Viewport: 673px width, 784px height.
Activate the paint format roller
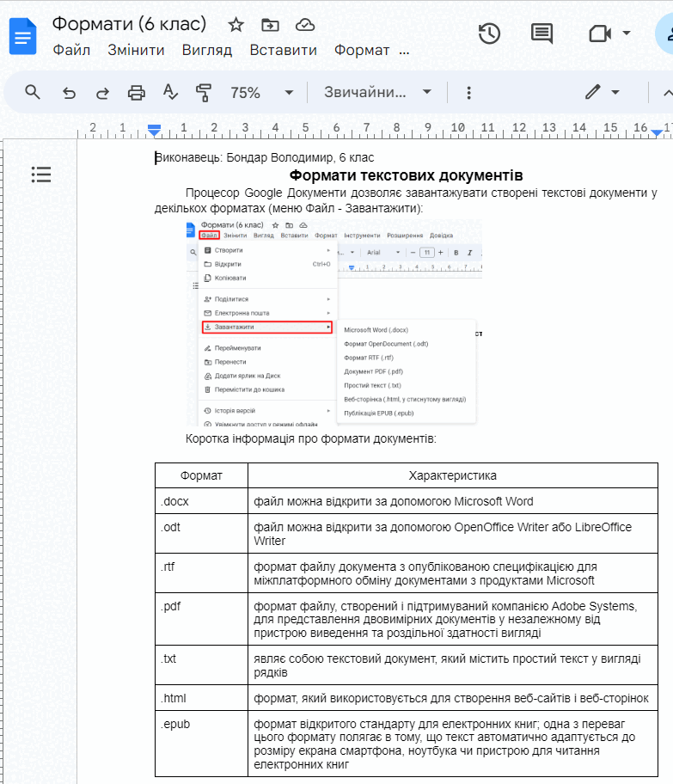[x=204, y=93]
